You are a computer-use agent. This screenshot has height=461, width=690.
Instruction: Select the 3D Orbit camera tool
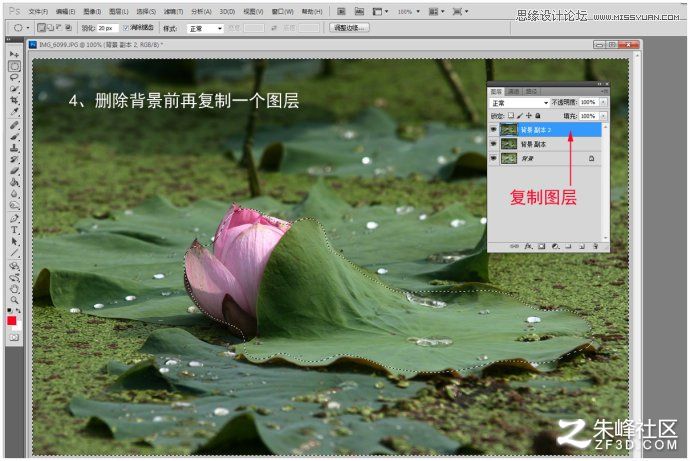(14, 278)
